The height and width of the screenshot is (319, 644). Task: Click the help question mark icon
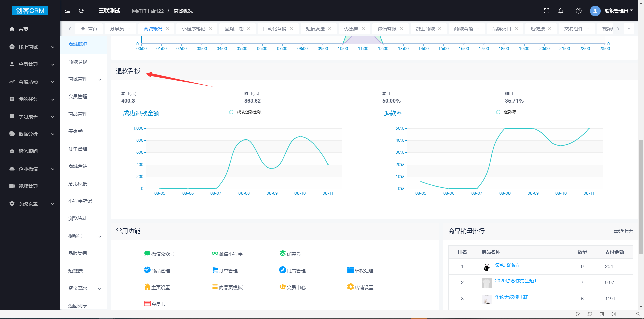578,11
